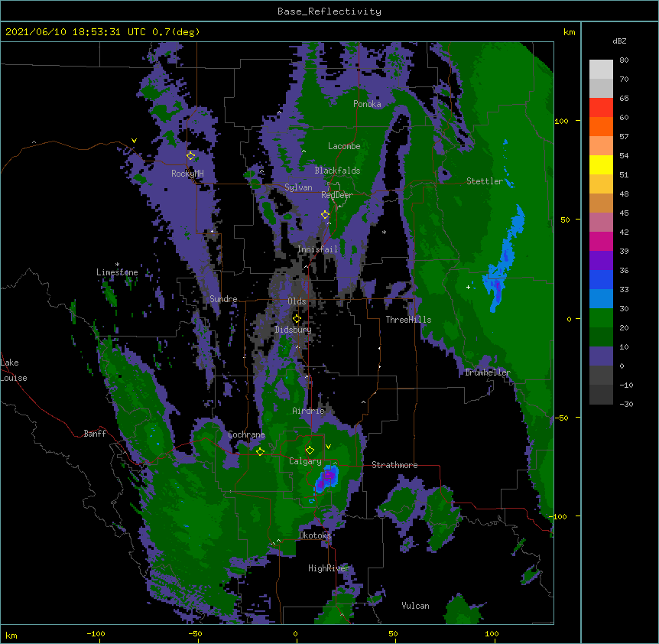Click the Sylvan label on the map
The width and height of the screenshot is (659, 644).
click(x=298, y=187)
